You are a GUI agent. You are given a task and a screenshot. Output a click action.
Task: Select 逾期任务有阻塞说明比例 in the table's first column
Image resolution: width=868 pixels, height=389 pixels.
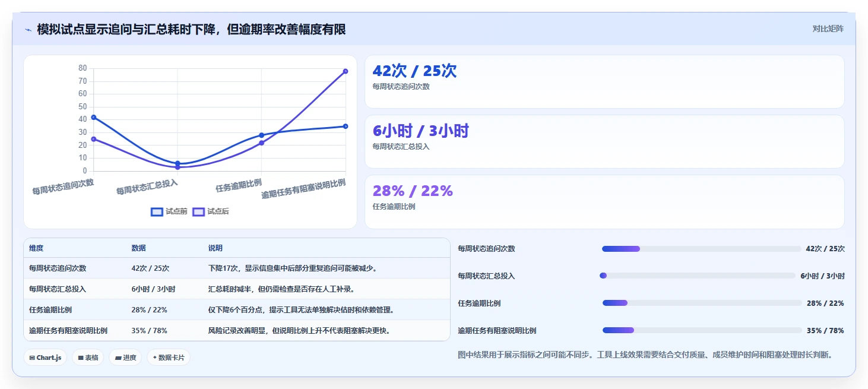tap(68, 331)
